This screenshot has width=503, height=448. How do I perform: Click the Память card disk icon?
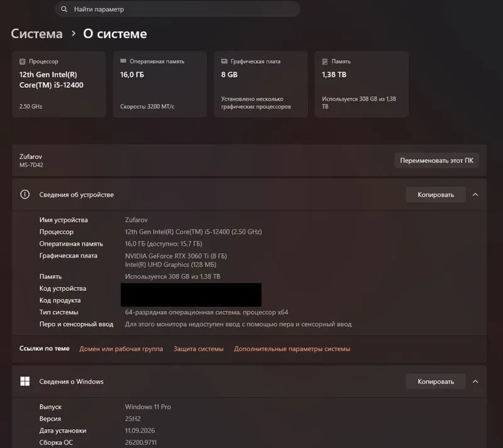[x=324, y=62]
